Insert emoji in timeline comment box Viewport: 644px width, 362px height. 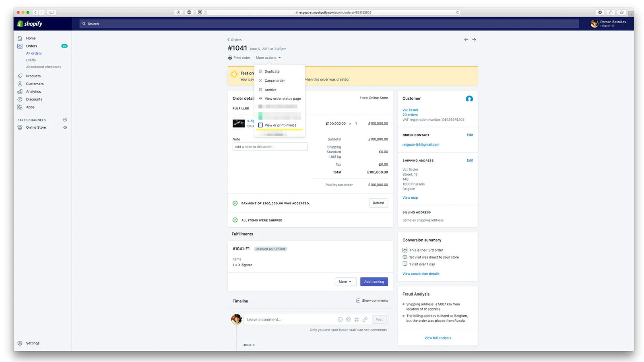tap(340, 319)
